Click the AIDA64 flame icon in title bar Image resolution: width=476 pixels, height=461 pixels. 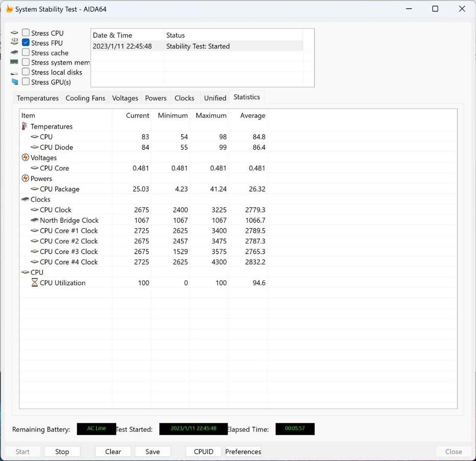pos(9,9)
